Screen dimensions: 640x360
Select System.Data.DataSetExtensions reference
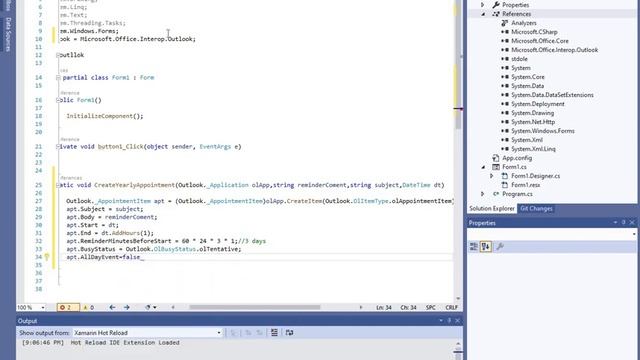pos(552,95)
